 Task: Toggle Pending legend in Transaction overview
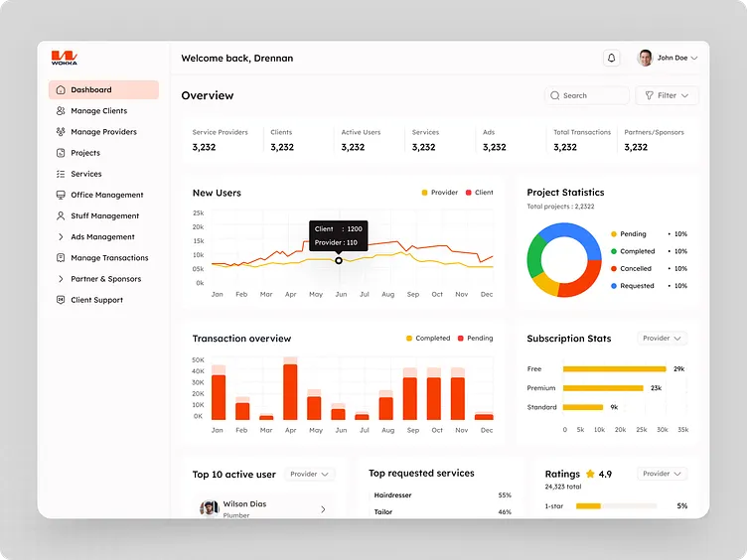pyautogui.click(x=475, y=339)
